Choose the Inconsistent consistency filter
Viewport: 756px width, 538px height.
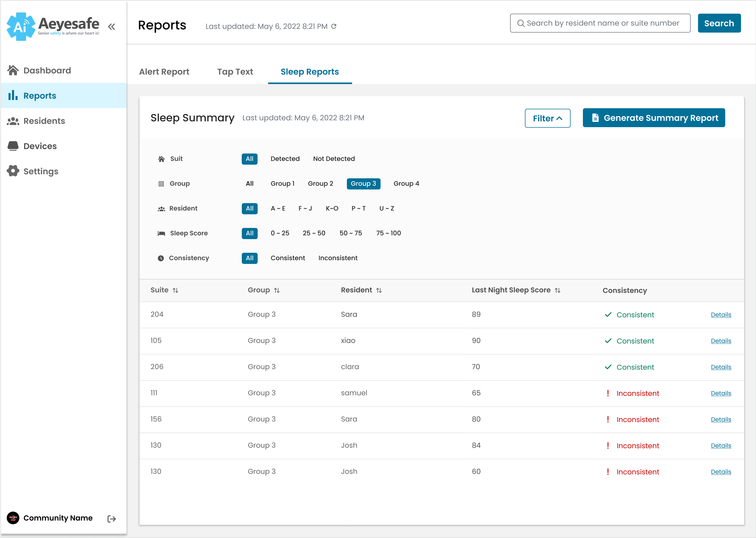[338, 258]
